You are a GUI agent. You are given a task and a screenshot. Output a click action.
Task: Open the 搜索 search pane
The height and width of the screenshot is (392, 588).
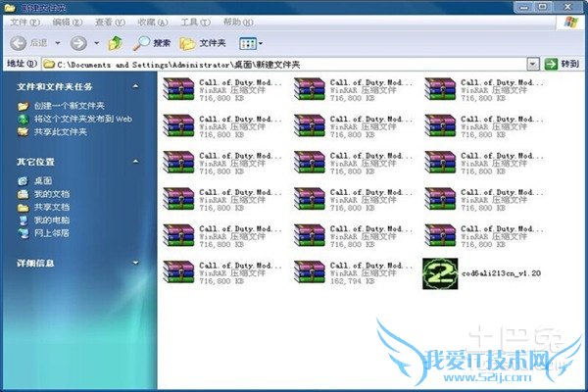[152, 43]
